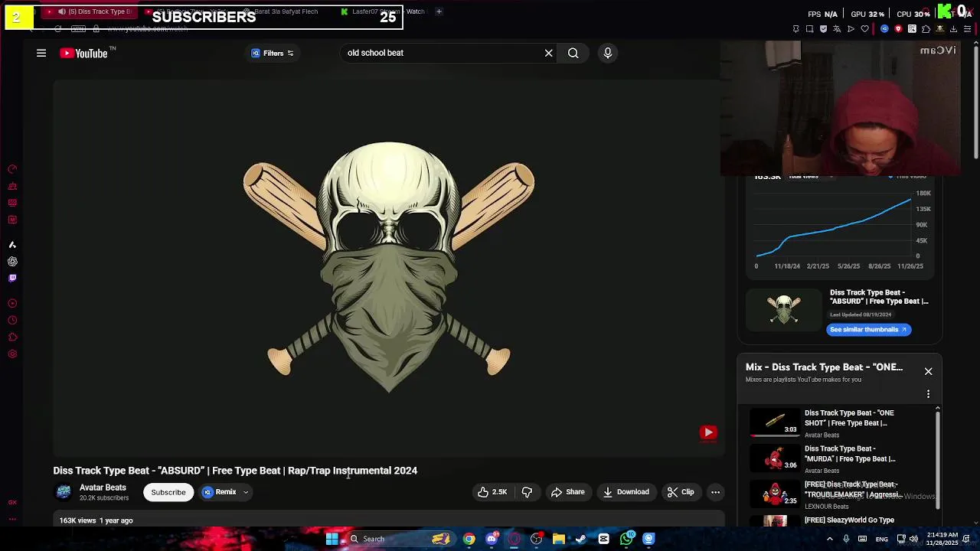Open Avatar Beats channel name link
Viewport: 980px width, 551px height.
pos(103,487)
